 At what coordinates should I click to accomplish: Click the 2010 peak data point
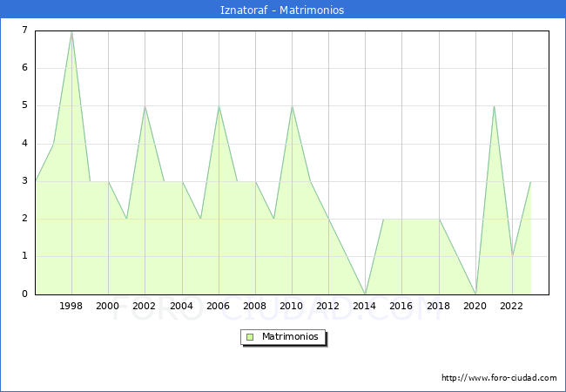pyautogui.click(x=292, y=106)
